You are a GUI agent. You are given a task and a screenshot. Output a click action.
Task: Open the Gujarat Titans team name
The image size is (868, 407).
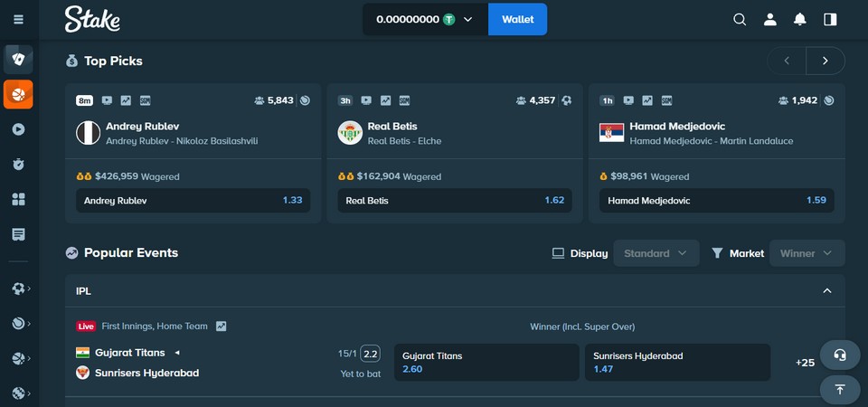tap(130, 353)
